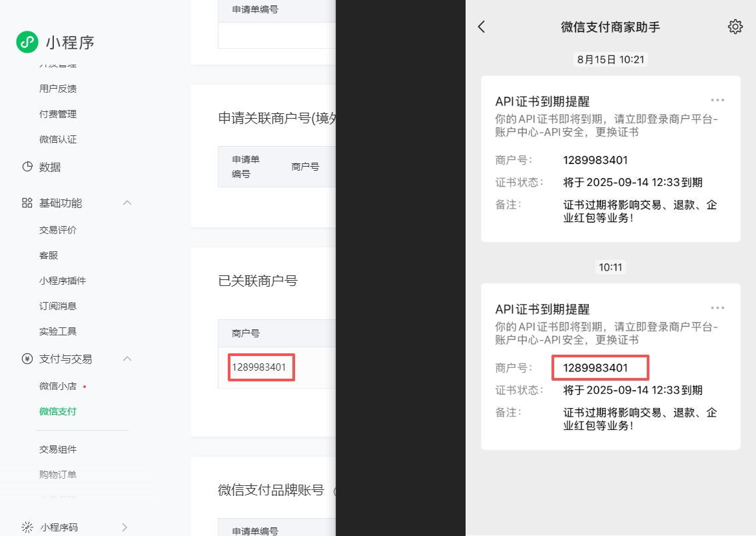Click the 支付与交易 section label
756x536 pixels.
pyautogui.click(x=65, y=359)
